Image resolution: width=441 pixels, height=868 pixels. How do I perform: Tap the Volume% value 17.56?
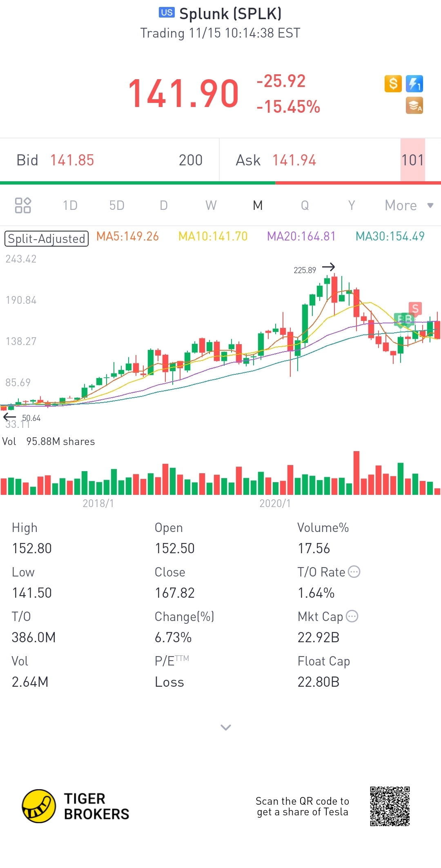[314, 548]
